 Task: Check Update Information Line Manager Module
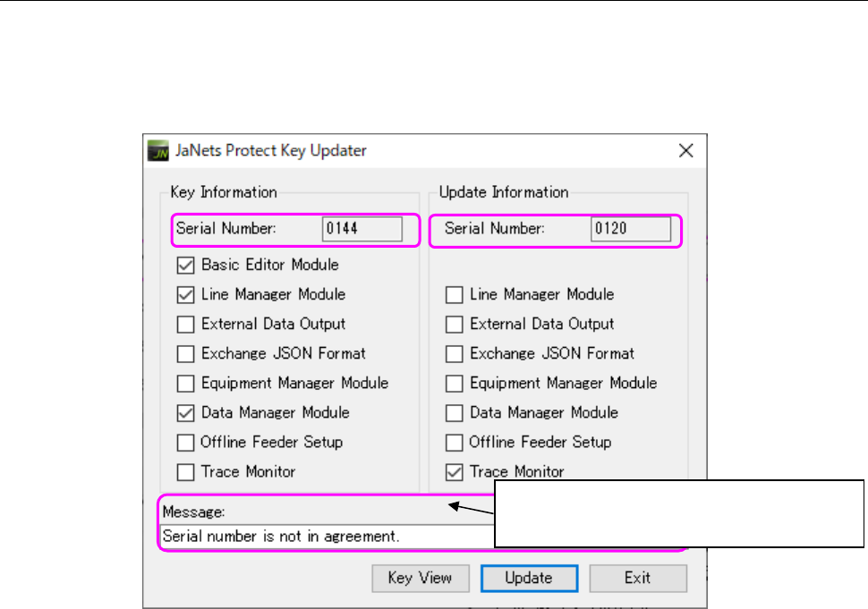[455, 294]
